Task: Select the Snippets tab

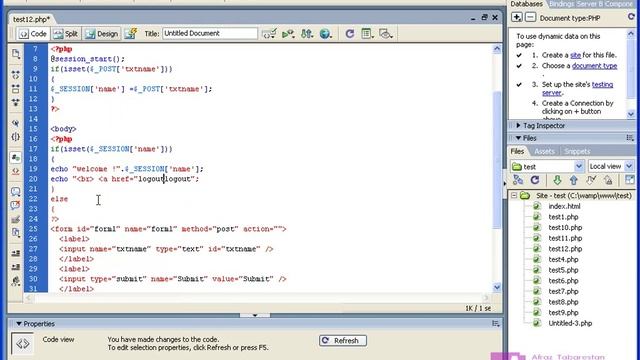Action: coord(577,151)
